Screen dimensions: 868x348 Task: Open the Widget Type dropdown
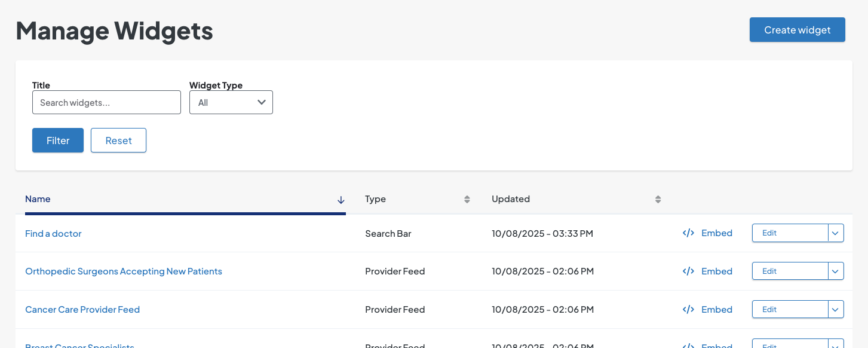(231, 102)
